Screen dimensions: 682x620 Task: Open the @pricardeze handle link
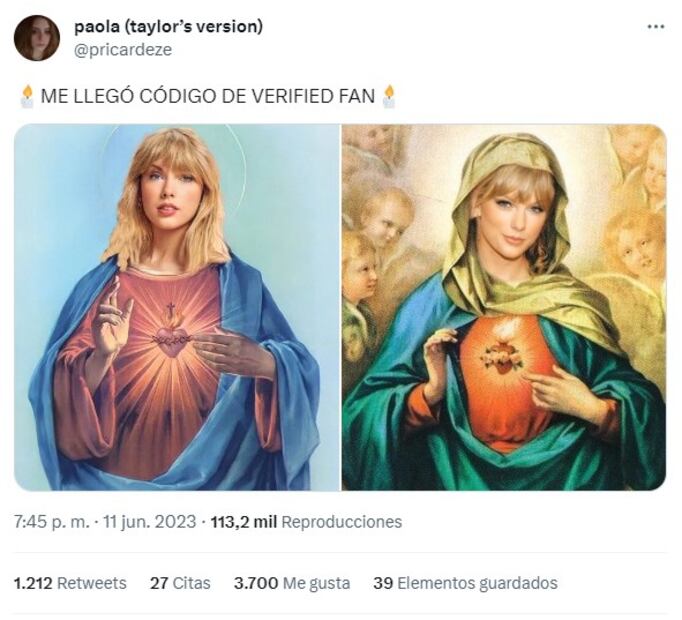(123, 49)
